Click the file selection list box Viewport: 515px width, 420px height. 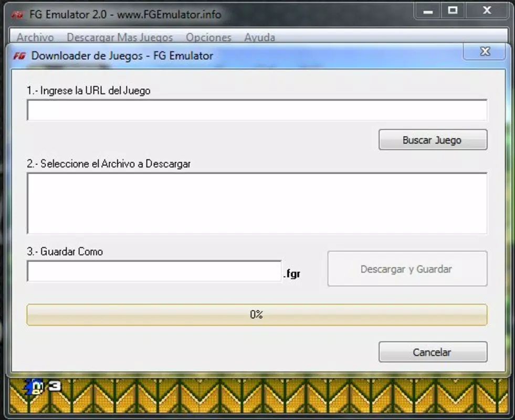pyautogui.click(x=257, y=204)
